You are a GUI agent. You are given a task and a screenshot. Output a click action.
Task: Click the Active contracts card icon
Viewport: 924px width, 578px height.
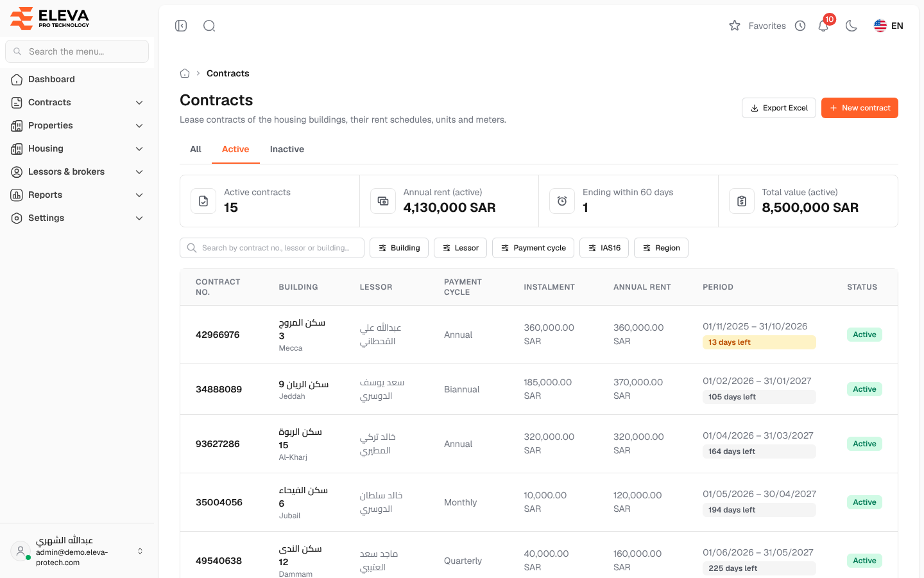[203, 201]
